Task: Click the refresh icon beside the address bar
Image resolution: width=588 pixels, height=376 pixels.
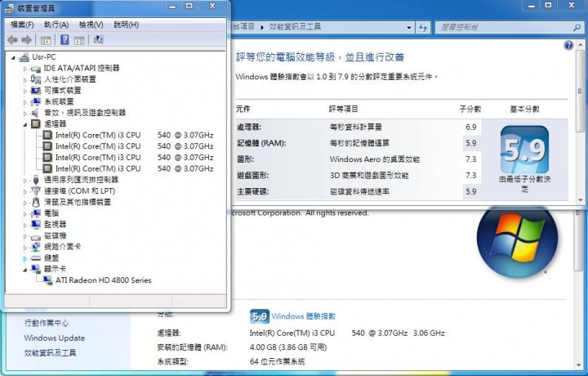Action: pyautogui.click(x=423, y=28)
